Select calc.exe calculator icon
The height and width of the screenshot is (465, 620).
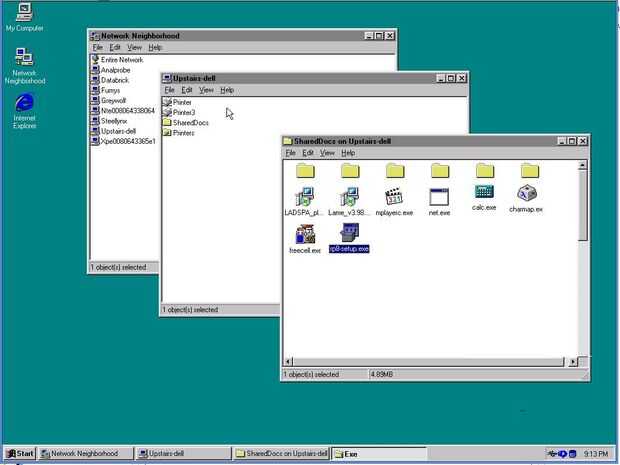[484, 198]
